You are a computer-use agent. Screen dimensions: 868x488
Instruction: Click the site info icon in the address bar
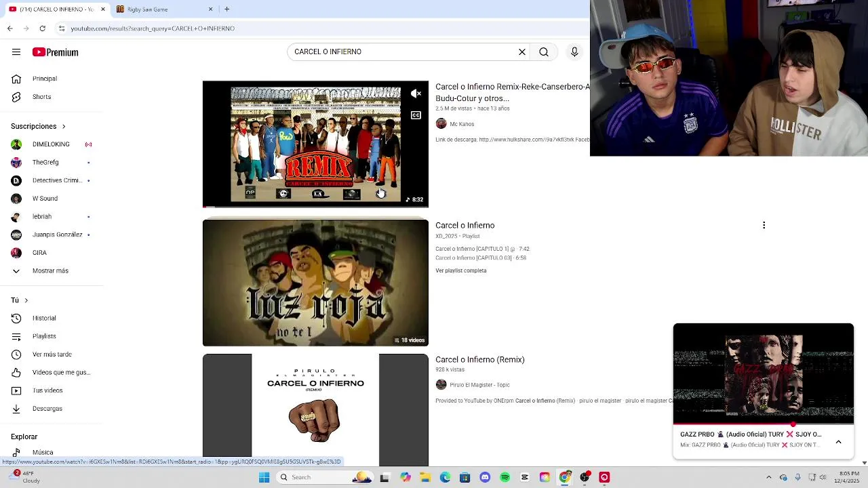pos(62,28)
